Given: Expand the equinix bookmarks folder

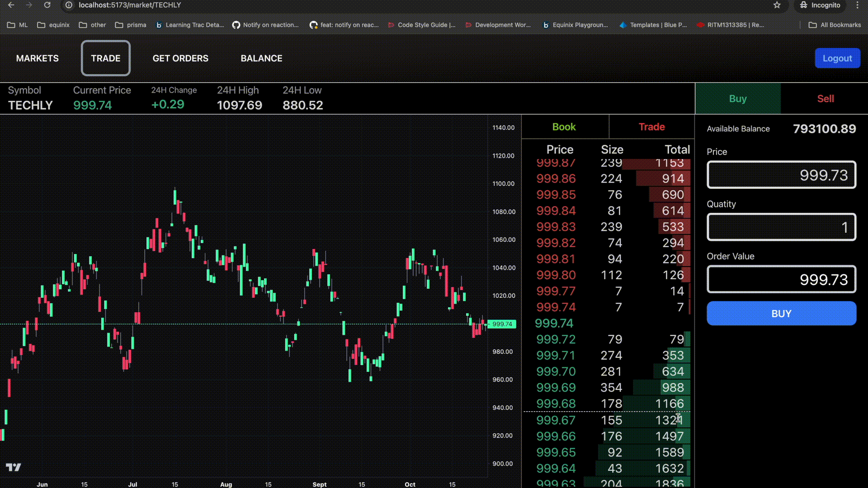Looking at the screenshot, I should click(53, 25).
